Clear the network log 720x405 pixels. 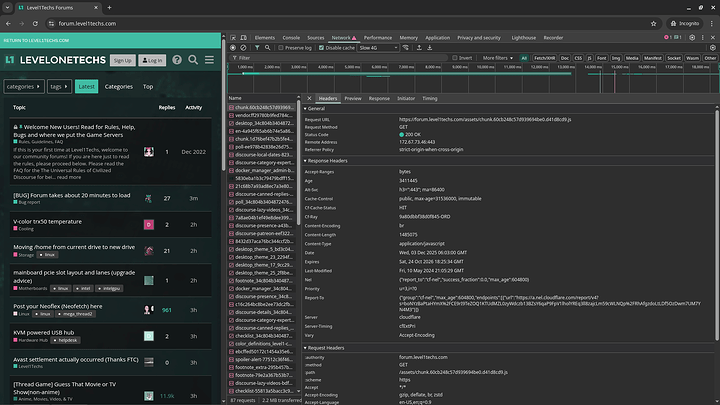245,47
